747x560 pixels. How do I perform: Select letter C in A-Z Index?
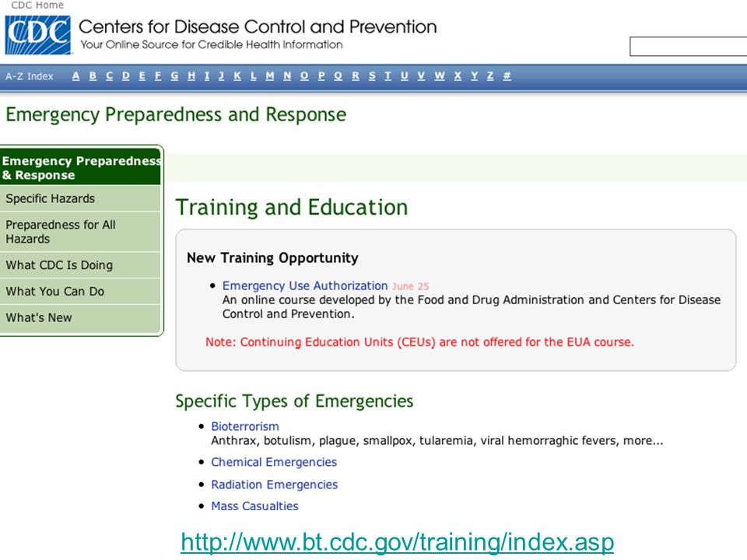tap(109, 75)
